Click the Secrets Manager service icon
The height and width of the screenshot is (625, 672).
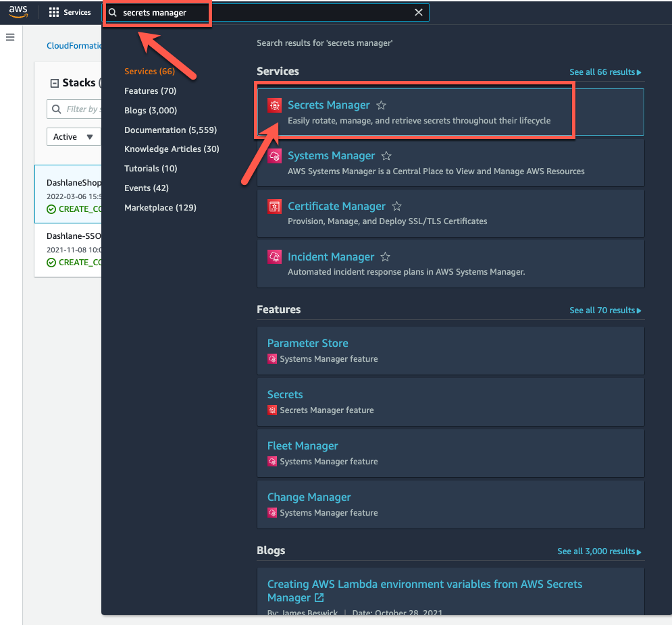coord(274,105)
